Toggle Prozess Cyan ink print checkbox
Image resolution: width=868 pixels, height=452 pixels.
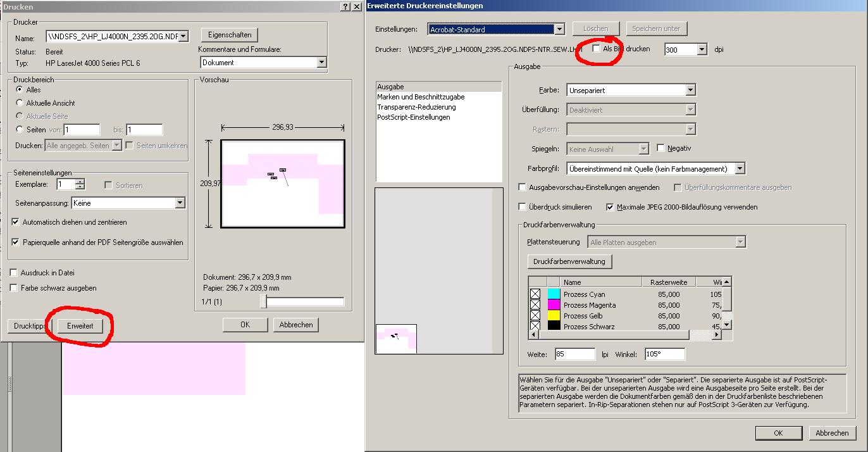(535, 294)
